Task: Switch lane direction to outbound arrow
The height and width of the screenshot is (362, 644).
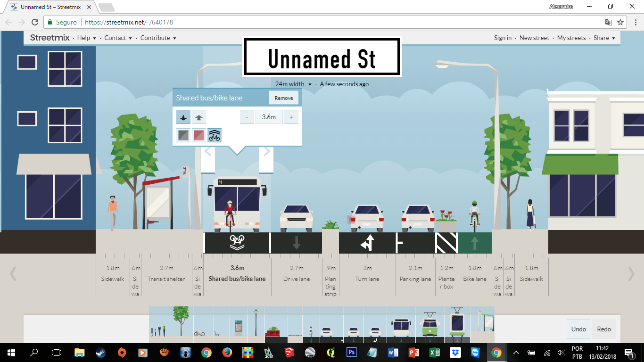Action: click(x=199, y=117)
